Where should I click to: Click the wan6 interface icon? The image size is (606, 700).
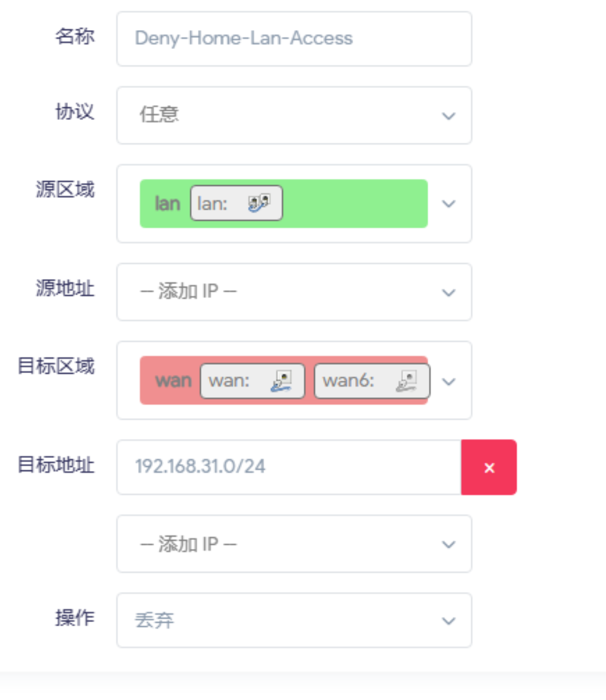coord(407,381)
